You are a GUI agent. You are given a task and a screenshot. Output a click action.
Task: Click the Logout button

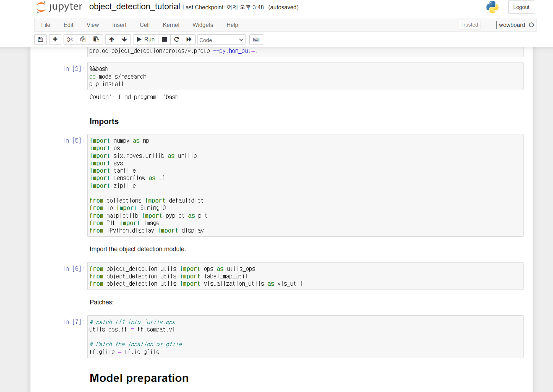(x=521, y=7)
